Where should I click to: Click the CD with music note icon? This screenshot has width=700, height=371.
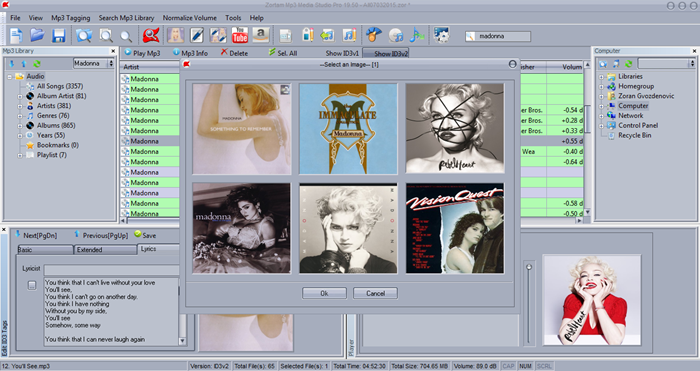point(396,35)
